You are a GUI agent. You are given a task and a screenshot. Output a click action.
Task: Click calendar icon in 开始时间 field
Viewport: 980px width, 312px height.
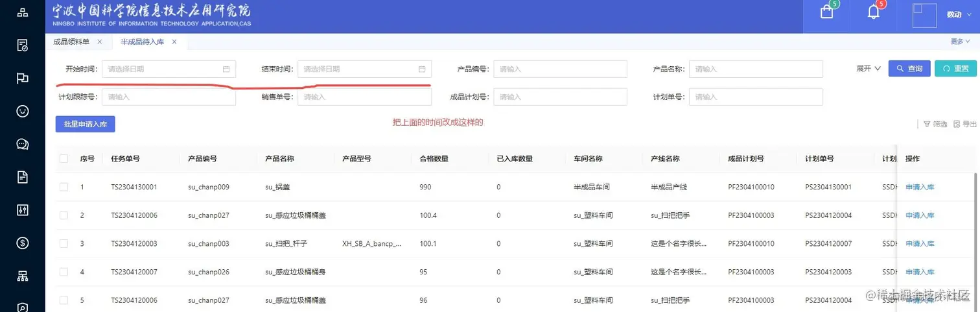[226, 69]
